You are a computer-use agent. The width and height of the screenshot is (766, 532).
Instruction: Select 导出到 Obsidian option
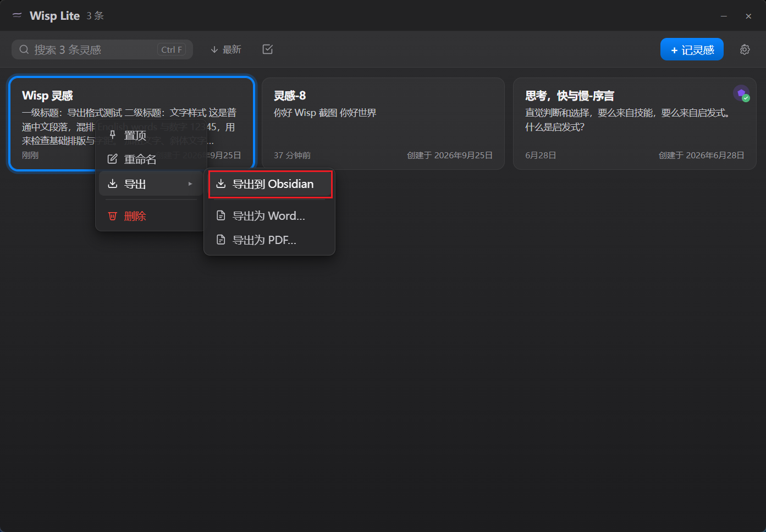pos(270,184)
